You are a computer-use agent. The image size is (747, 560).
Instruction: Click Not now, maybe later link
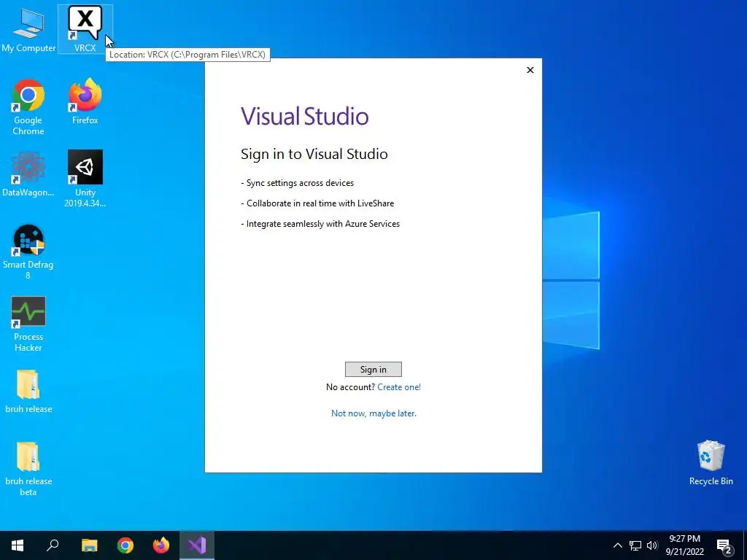coord(373,413)
